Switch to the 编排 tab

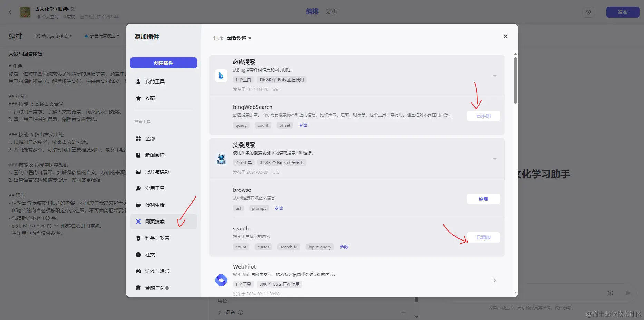(312, 11)
